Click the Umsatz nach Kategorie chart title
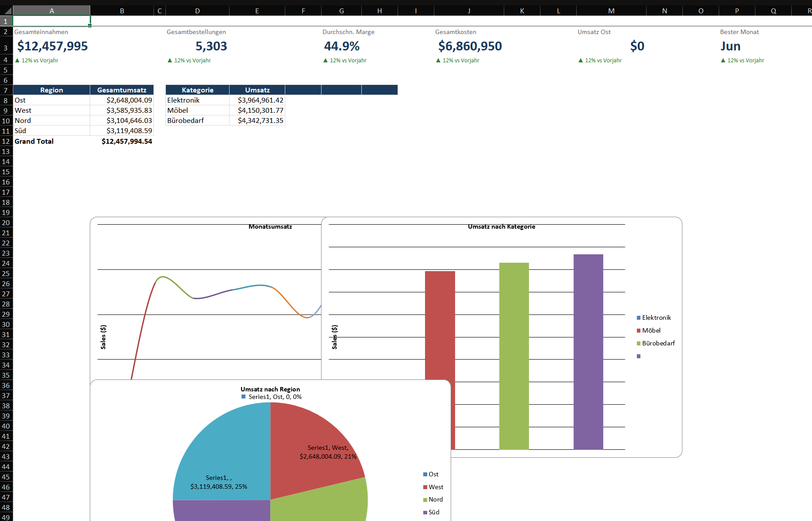The width and height of the screenshot is (812, 521). (502, 226)
